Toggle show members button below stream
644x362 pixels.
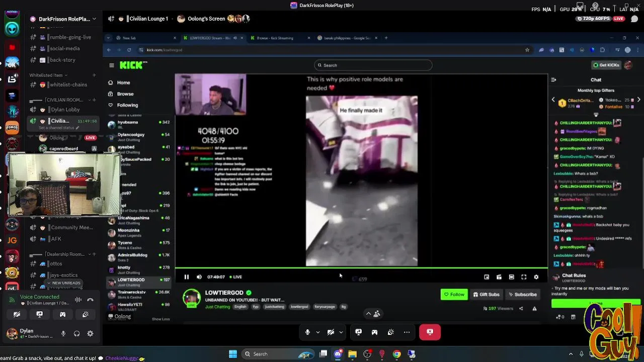coord(373,313)
